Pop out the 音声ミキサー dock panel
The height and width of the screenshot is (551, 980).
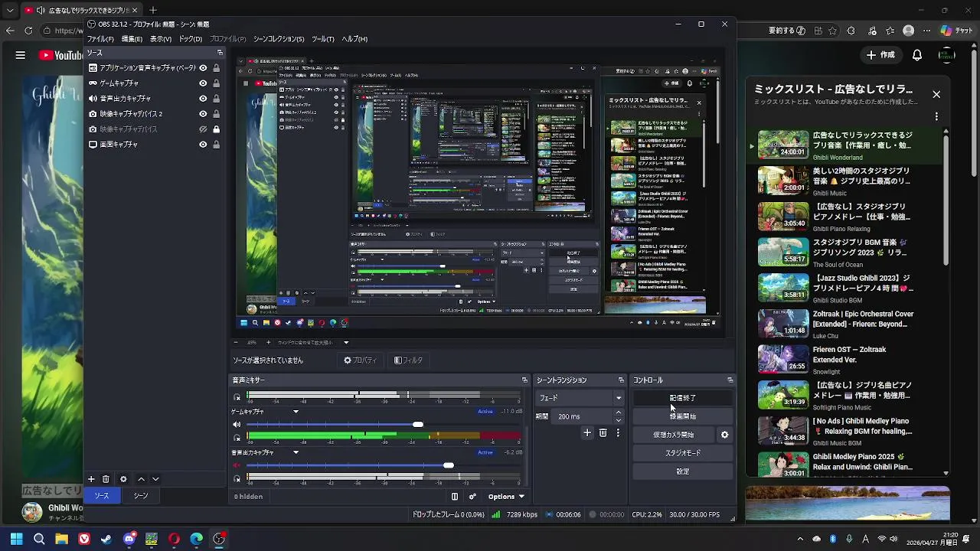click(x=524, y=380)
